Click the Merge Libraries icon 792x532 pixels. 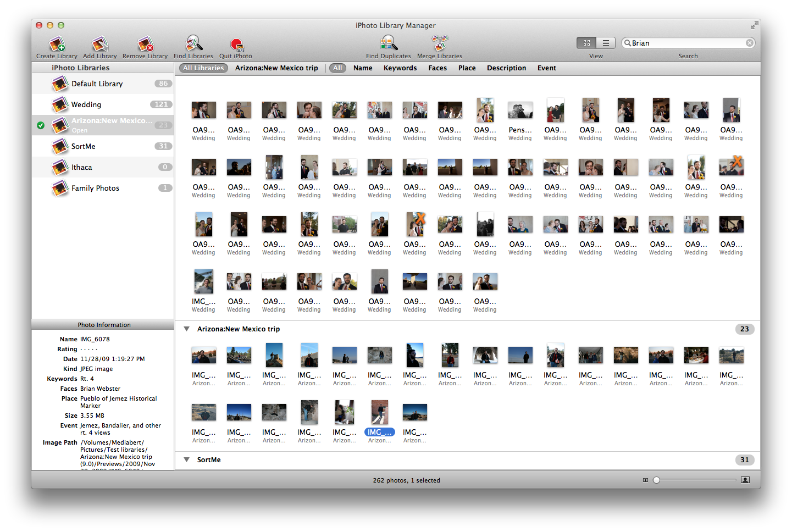coord(439,45)
